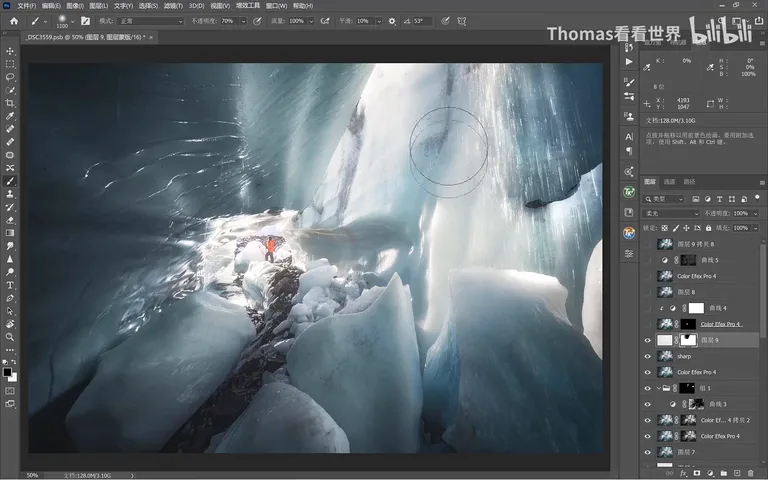This screenshot has width=768, height=480.
Task: Click the background color swatch
Action: point(13,378)
